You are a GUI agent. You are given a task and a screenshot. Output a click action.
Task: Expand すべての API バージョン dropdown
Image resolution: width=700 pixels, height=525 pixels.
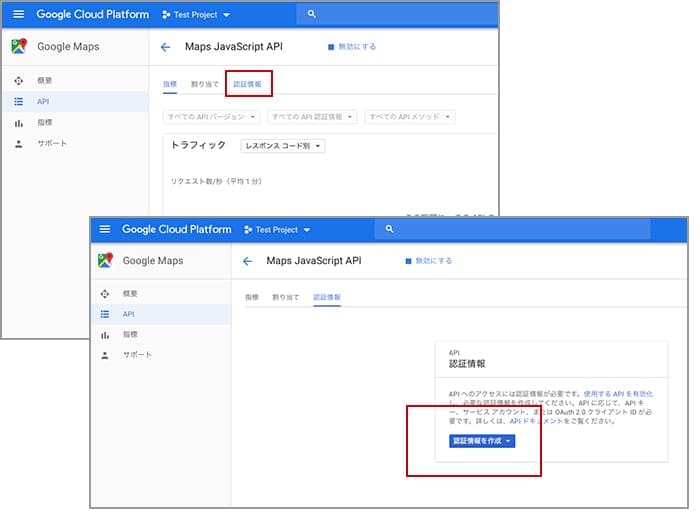(x=211, y=117)
